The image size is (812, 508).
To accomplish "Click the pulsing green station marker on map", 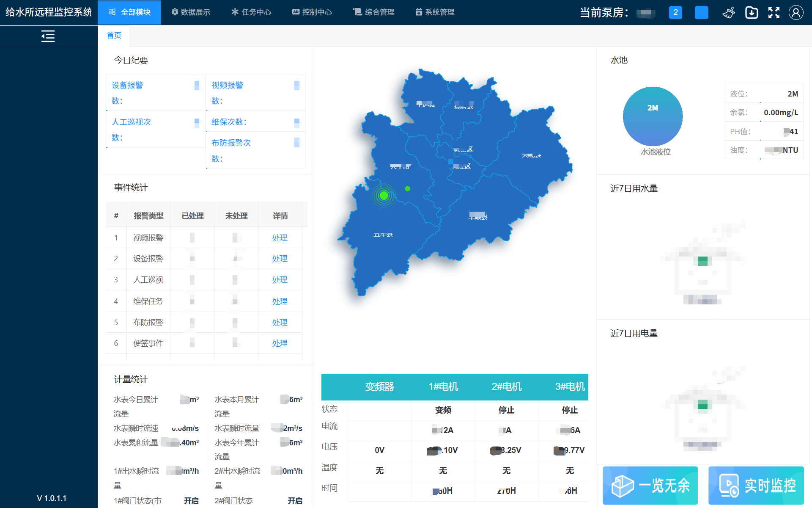I will tap(384, 195).
